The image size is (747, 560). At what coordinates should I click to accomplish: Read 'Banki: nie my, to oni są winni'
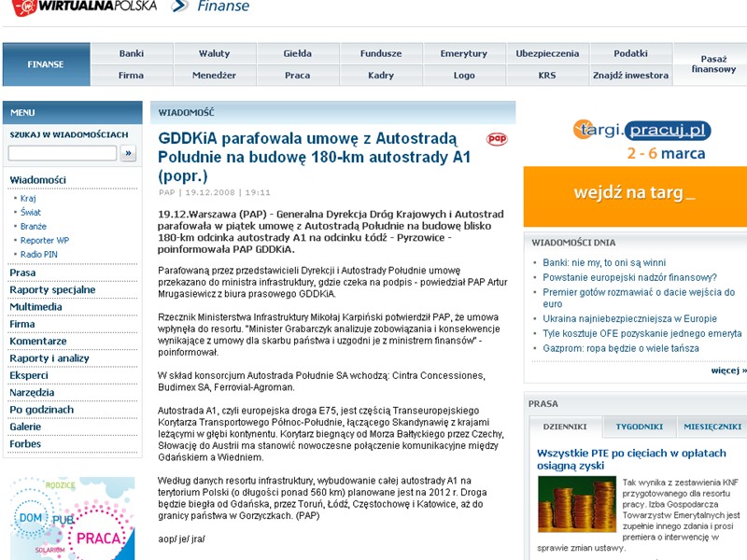(604, 263)
